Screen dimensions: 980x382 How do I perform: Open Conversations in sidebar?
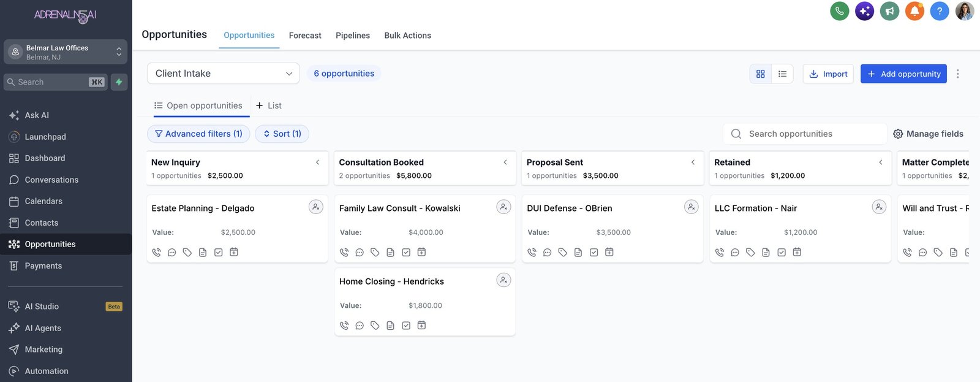coord(66,180)
